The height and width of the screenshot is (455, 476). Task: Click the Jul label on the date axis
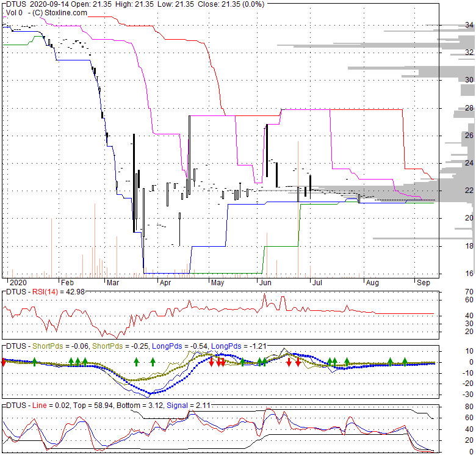click(x=317, y=283)
